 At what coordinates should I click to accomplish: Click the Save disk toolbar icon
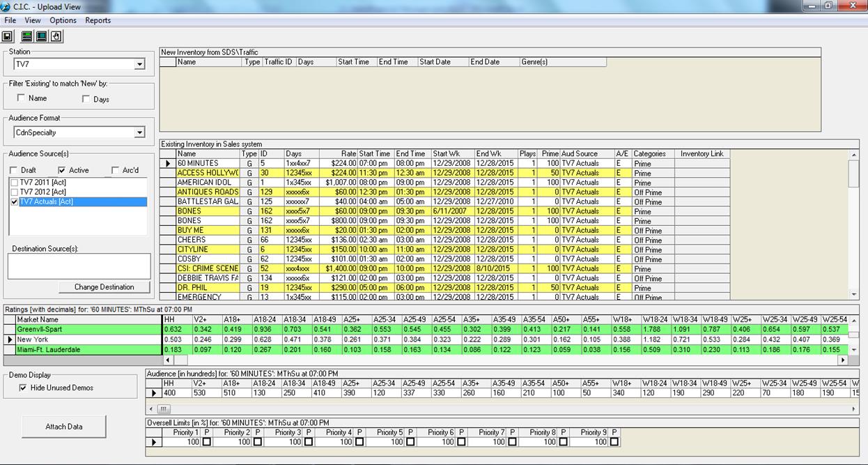click(x=8, y=36)
